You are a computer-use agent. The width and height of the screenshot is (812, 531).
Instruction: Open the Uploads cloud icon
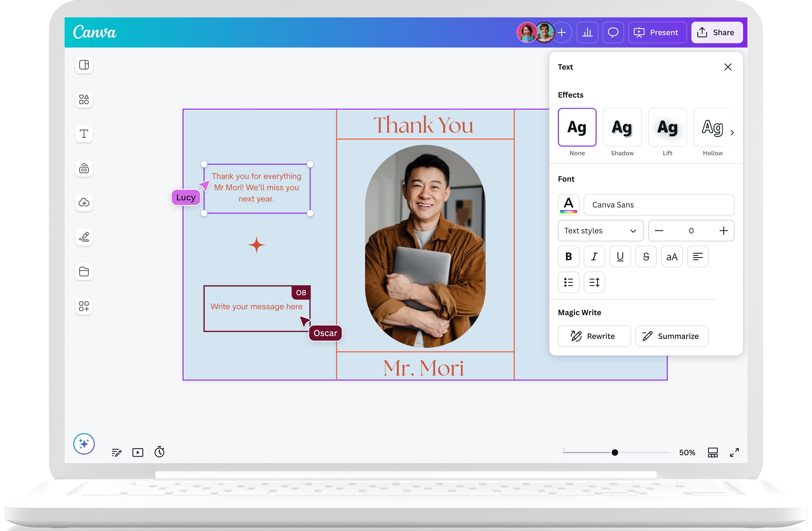(x=84, y=202)
